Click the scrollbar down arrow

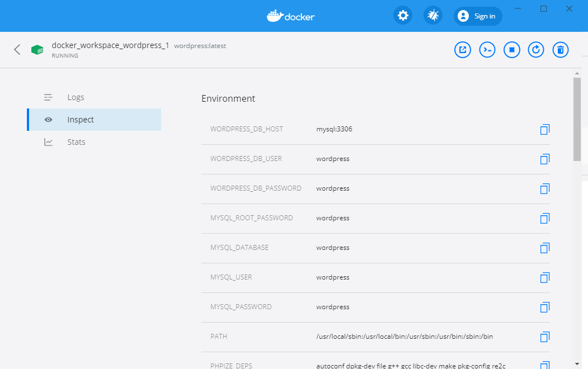(577, 364)
